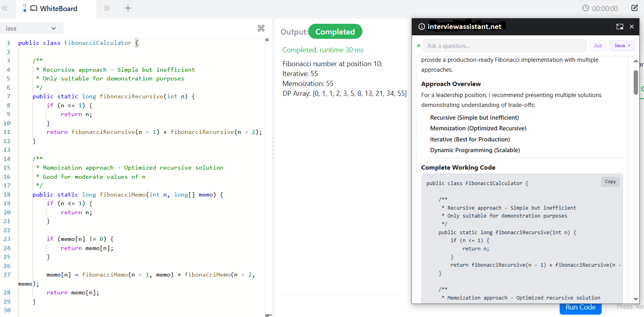The image size is (644, 317).
Task: Expand the interviewassistant.net panel
Action: point(620,27)
